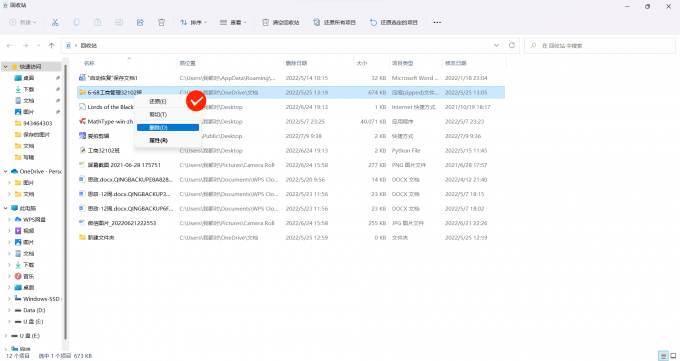The image size is (680, 361).
Task: Go back with the left arrow
Action: coord(10,46)
